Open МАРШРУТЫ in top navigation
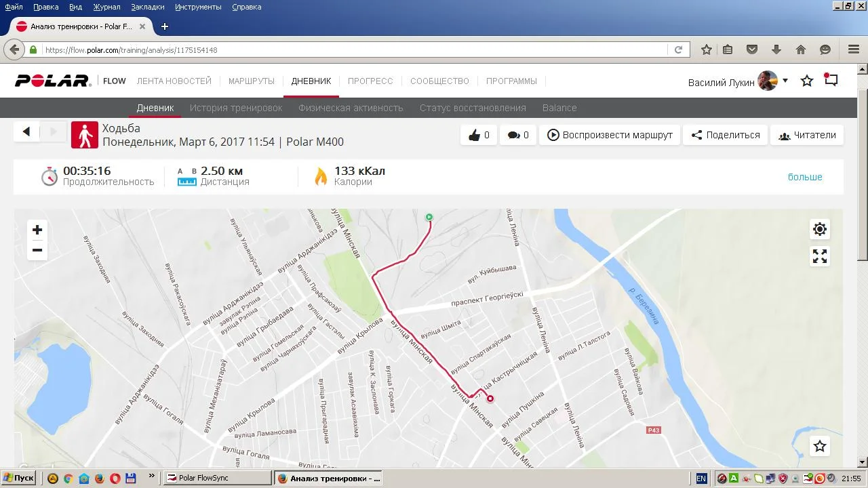The image size is (868, 488). click(252, 81)
